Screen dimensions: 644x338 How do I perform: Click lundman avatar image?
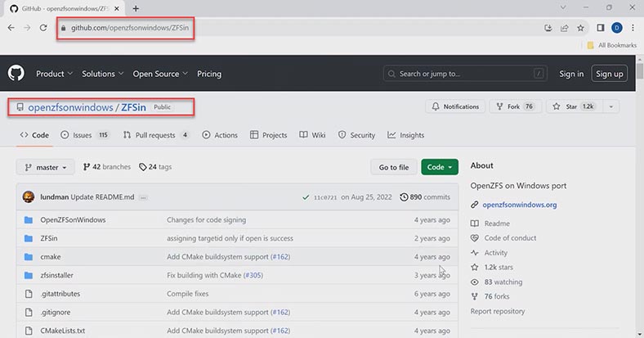(x=29, y=197)
